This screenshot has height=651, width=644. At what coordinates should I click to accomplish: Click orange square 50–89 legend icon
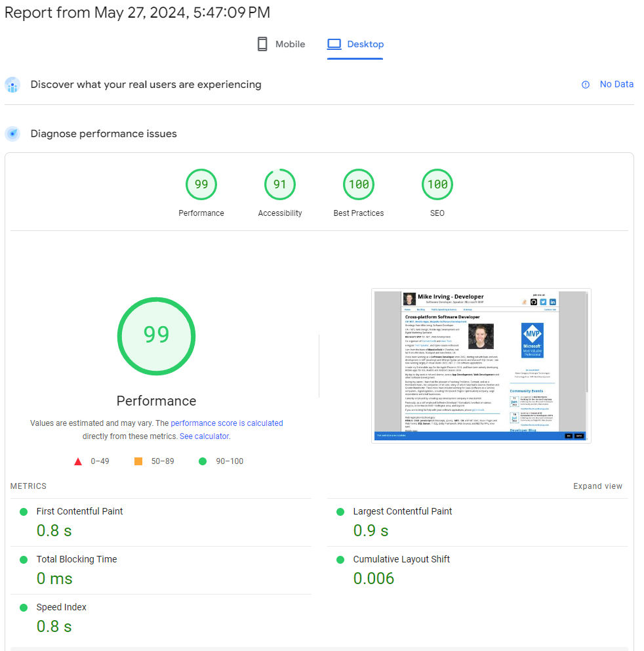pos(138,461)
